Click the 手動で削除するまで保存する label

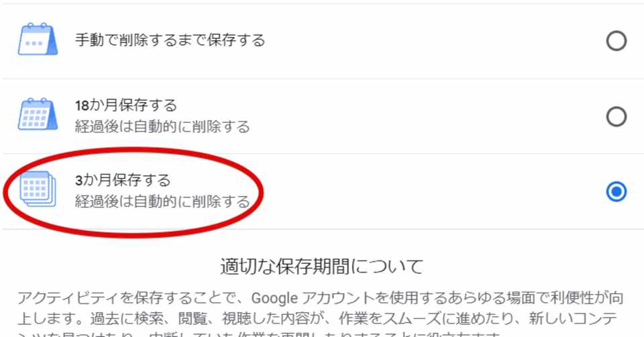(170, 40)
